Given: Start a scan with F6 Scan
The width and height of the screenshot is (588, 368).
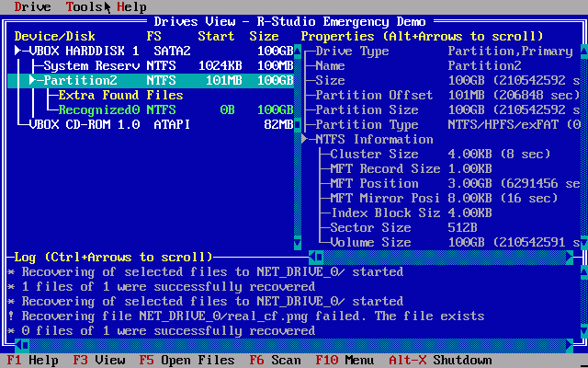Looking at the screenshot, I should [275, 361].
